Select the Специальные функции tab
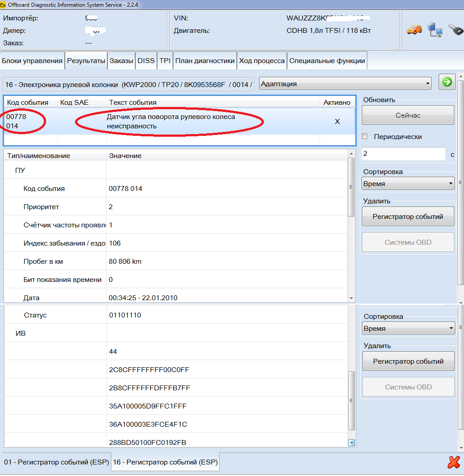The image size is (464, 476). point(327,61)
